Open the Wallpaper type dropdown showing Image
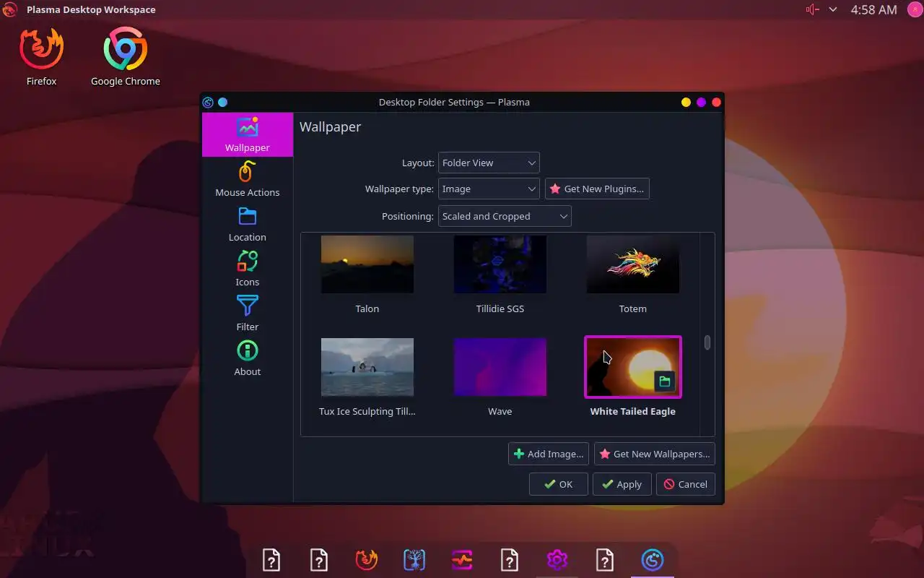The image size is (924, 578). click(x=489, y=189)
